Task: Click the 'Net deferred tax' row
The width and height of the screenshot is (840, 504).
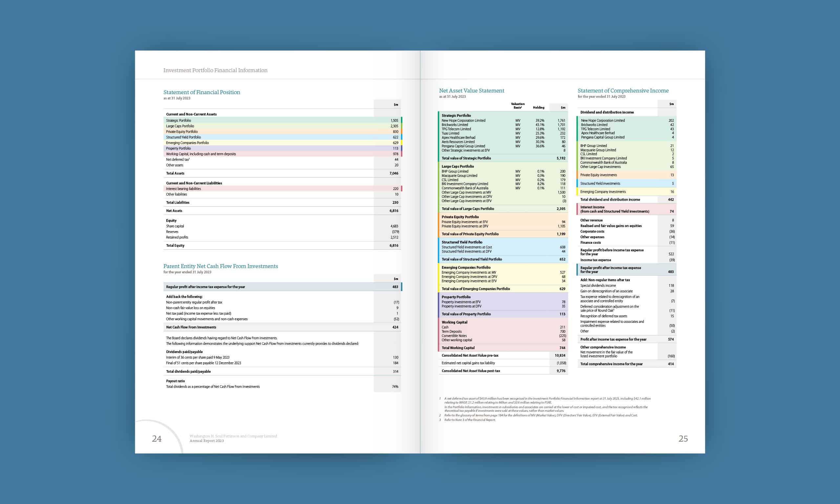Action: [283, 159]
